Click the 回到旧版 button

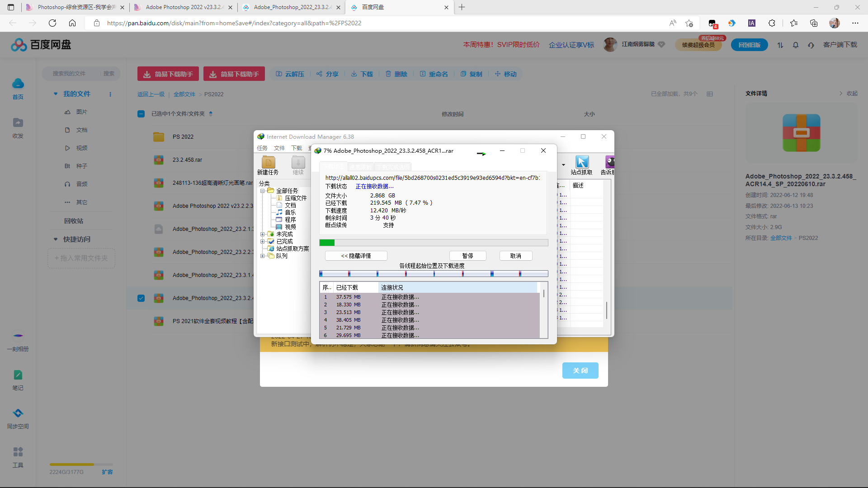[x=750, y=45]
